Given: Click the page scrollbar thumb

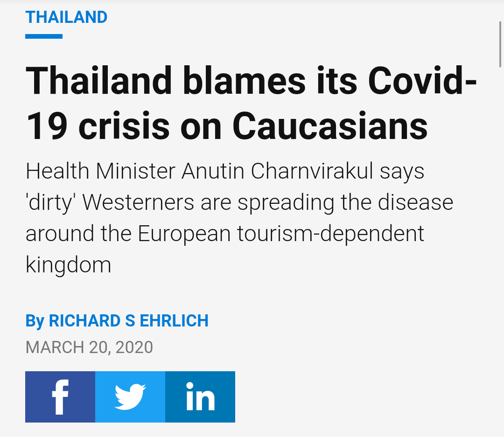Looking at the screenshot, I should click(x=500, y=44).
